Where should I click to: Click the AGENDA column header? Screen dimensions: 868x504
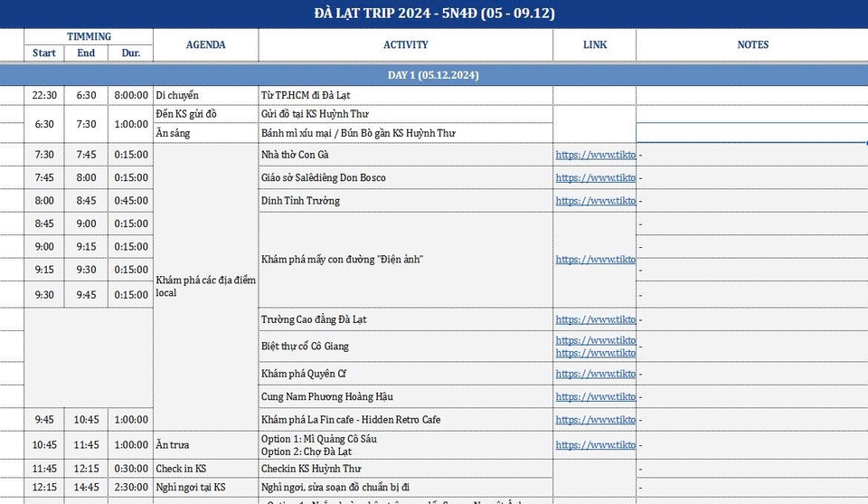coord(205,44)
